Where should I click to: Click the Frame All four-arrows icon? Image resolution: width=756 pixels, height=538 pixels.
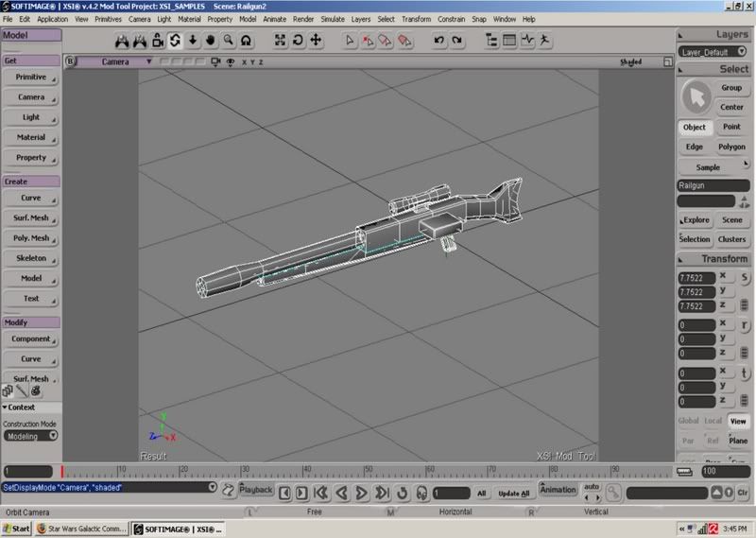(280, 40)
